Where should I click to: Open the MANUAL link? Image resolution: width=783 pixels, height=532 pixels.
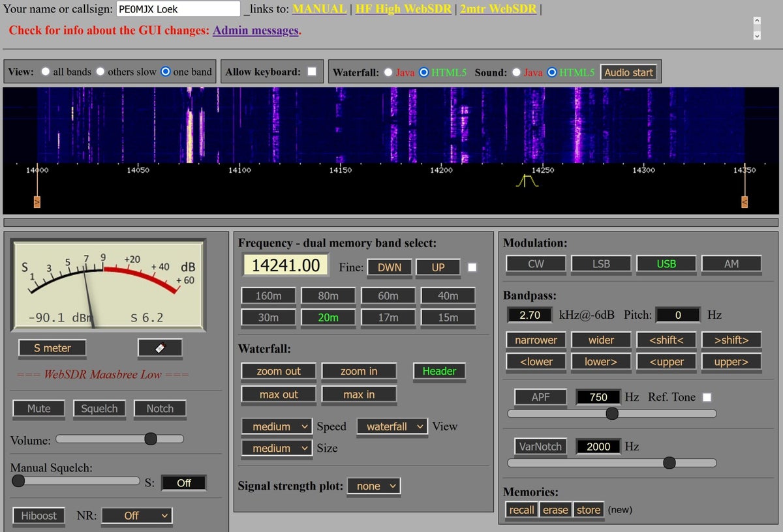[319, 9]
